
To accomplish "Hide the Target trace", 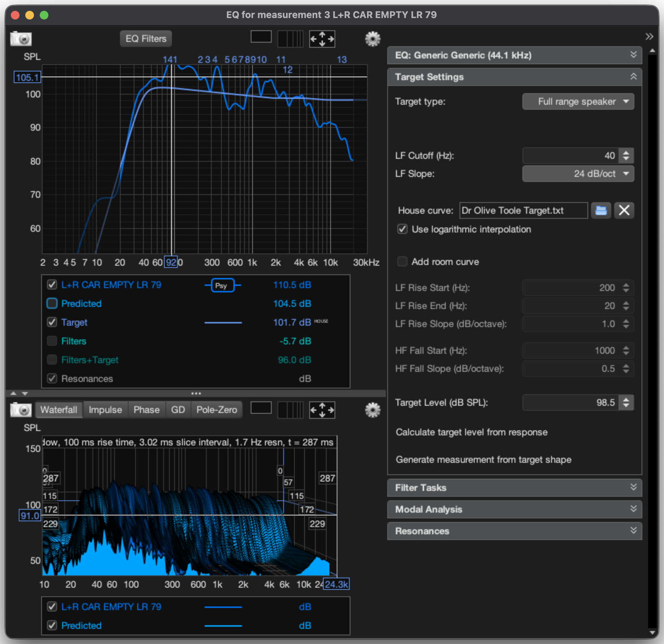I will point(52,322).
